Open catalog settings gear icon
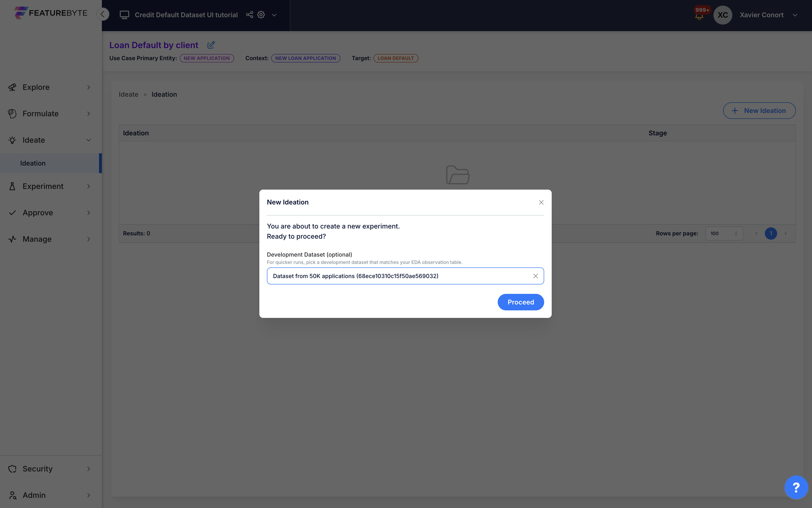 [x=261, y=15]
